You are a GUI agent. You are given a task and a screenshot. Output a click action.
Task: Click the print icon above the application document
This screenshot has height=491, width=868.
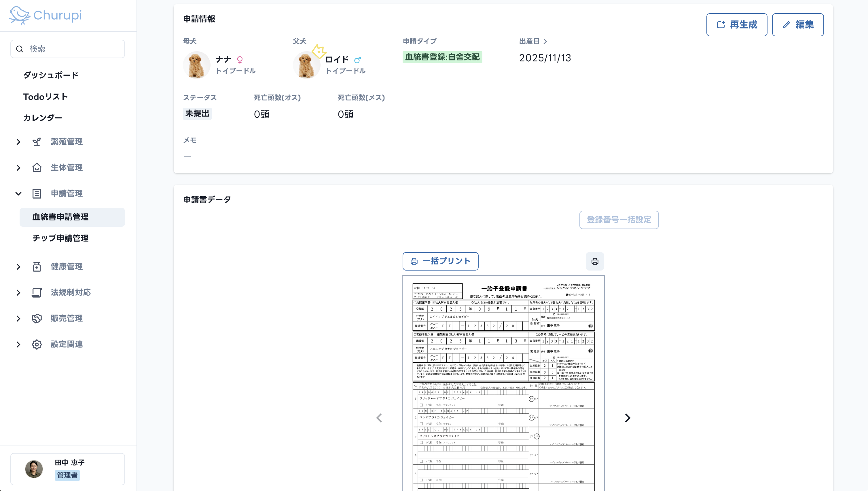pos(595,261)
